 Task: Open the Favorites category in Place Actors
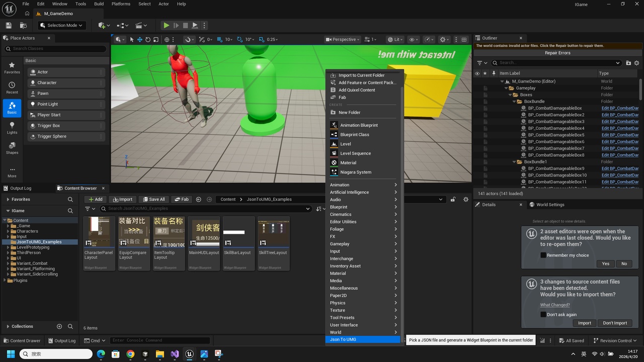tap(12, 68)
